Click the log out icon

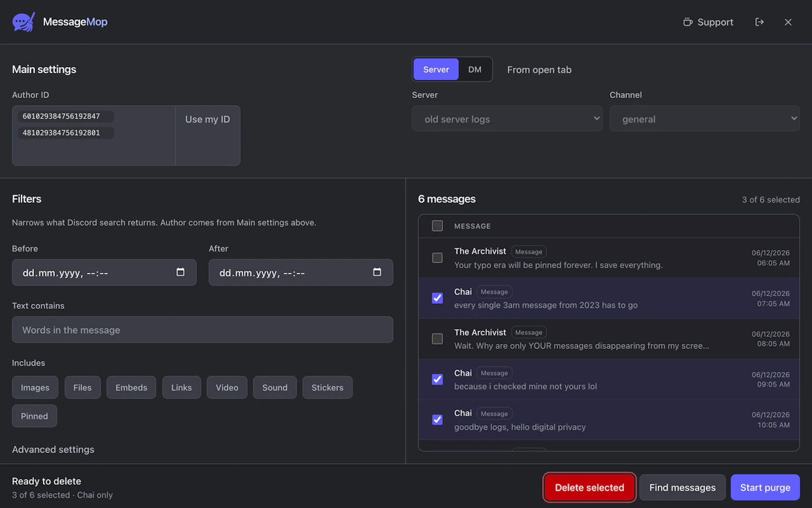(759, 22)
